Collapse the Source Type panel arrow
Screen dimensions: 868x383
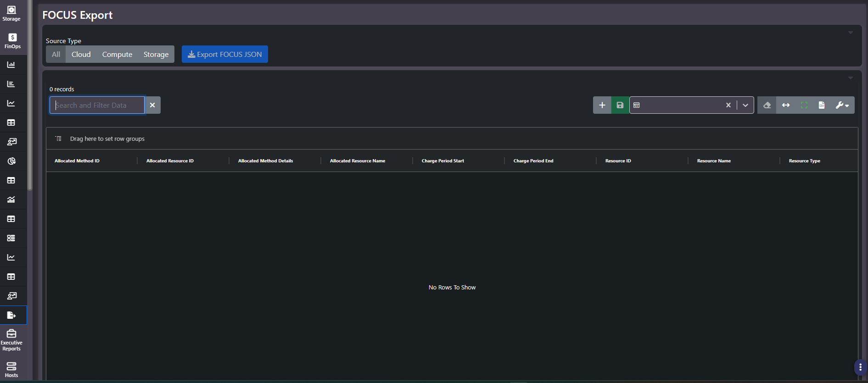tap(851, 33)
